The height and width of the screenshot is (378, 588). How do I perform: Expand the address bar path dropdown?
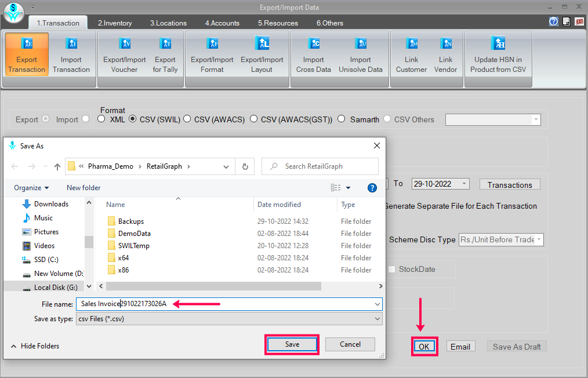(226, 167)
